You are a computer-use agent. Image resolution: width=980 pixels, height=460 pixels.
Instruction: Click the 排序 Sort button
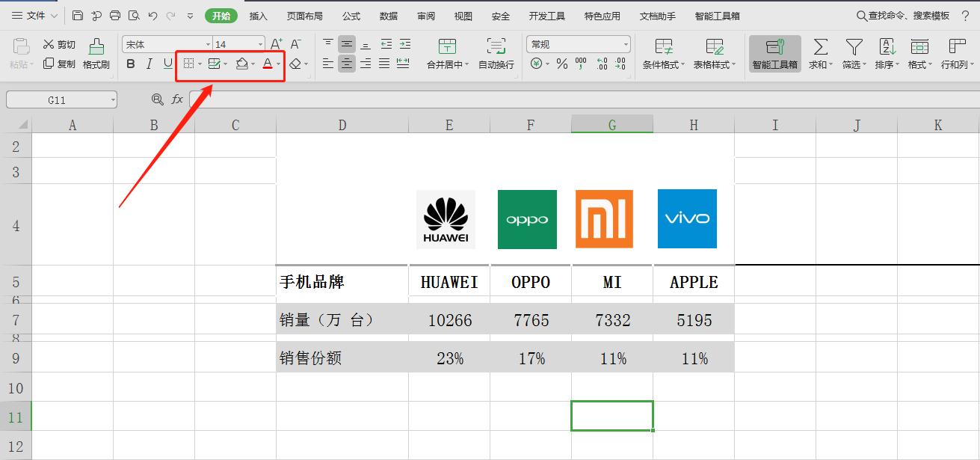pyautogui.click(x=887, y=55)
